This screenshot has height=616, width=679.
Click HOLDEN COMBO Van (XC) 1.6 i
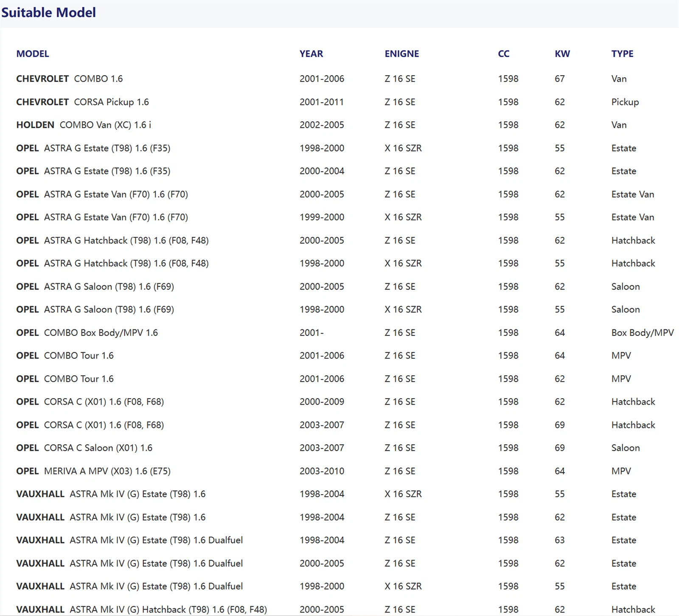tap(84, 125)
